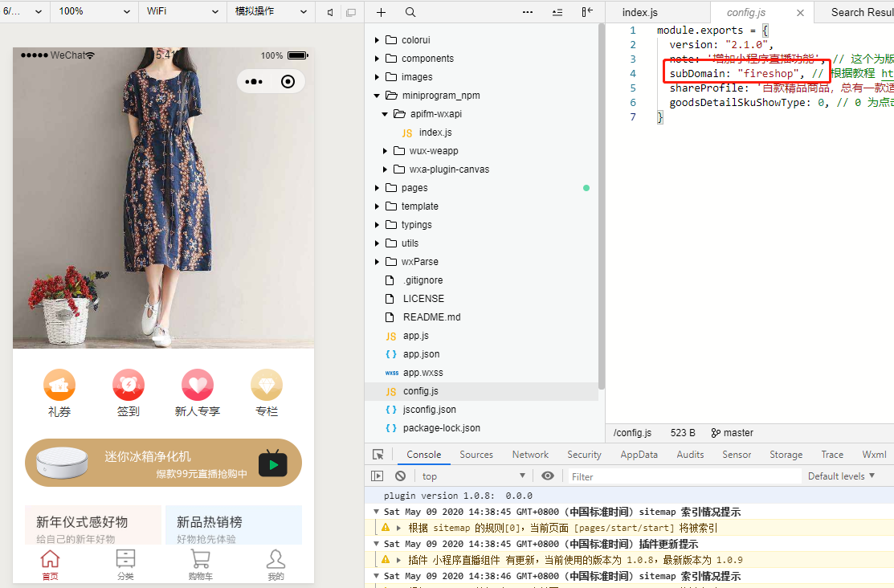The height and width of the screenshot is (588, 894).
Task: Toggle the console live expression eye
Action: (x=547, y=476)
